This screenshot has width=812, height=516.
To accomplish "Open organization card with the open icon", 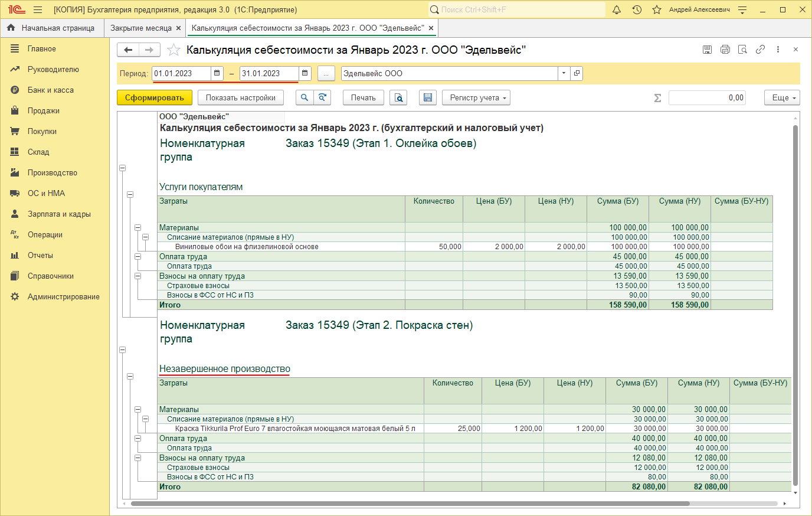I will tap(577, 73).
